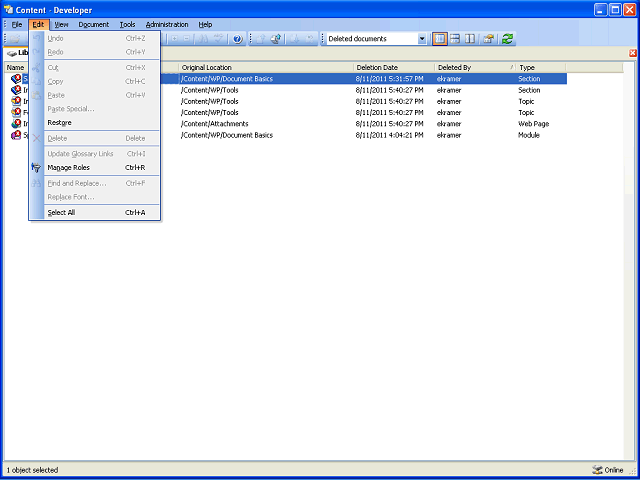Click the Redo entry in Edit menu
Image resolution: width=640 pixels, height=480 pixels.
click(95, 52)
